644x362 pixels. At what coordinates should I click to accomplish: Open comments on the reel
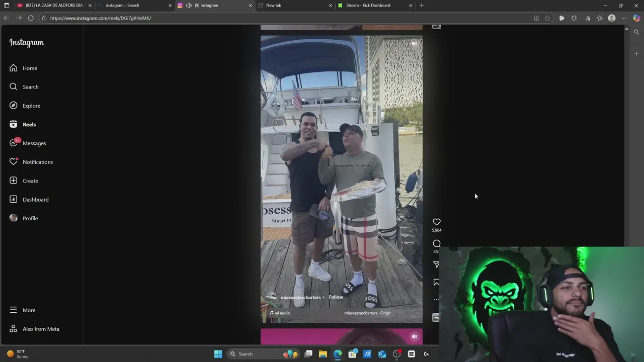437,243
